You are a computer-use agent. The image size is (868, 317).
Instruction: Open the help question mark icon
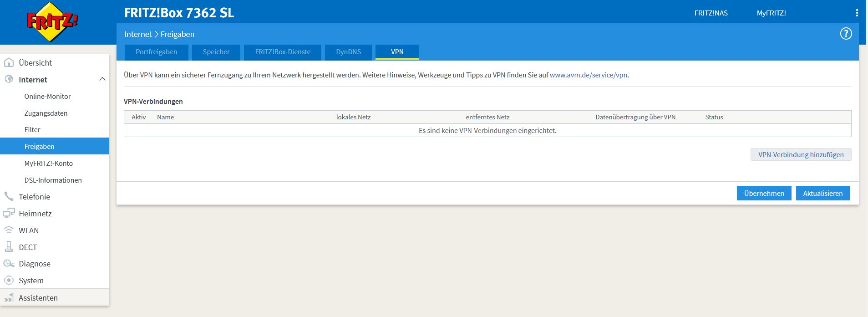(846, 34)
